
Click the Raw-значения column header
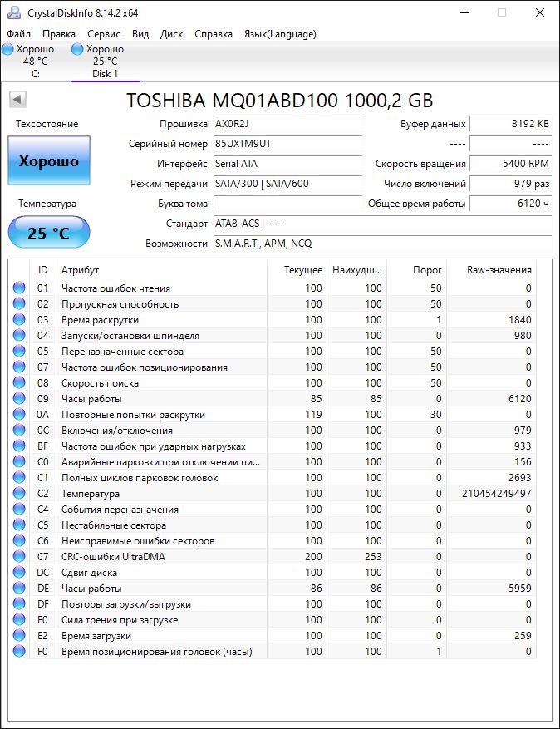[500, 270]
